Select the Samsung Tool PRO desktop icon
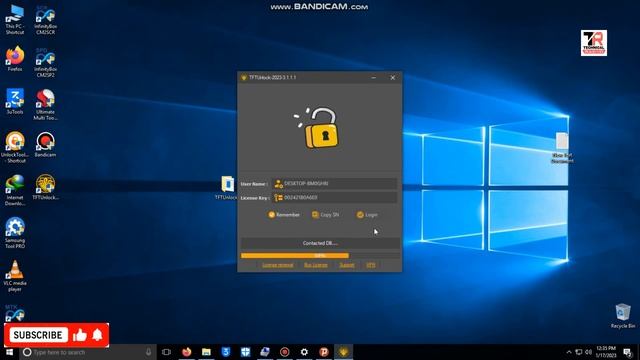Viewport: 640px width, 360px height. tap(15, 233)
